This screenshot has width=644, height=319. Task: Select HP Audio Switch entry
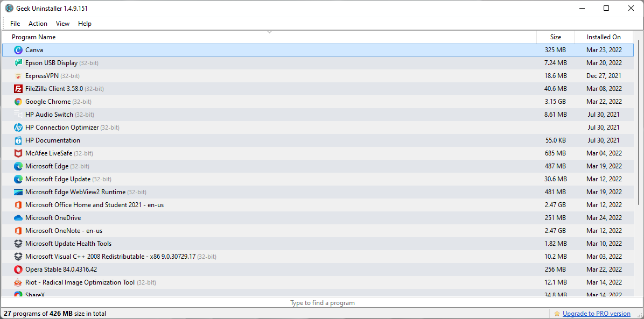[x=318, y=115]
